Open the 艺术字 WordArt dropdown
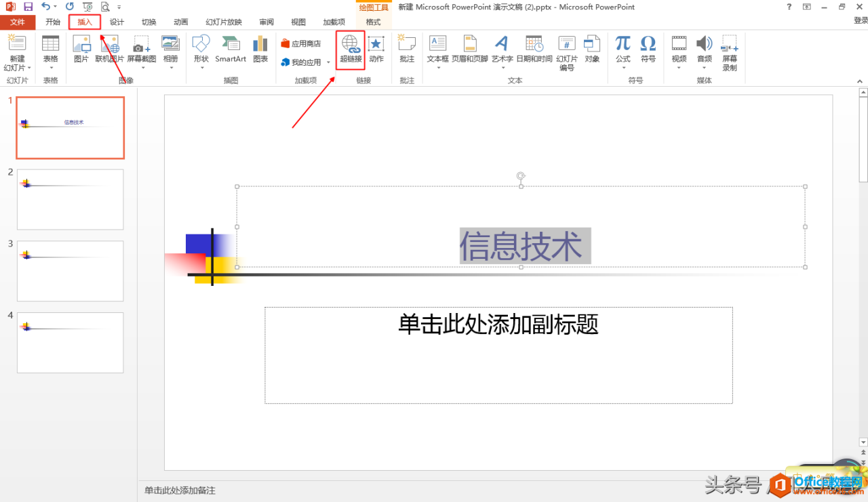The image size is (868, 502). [x=502, y=68]
